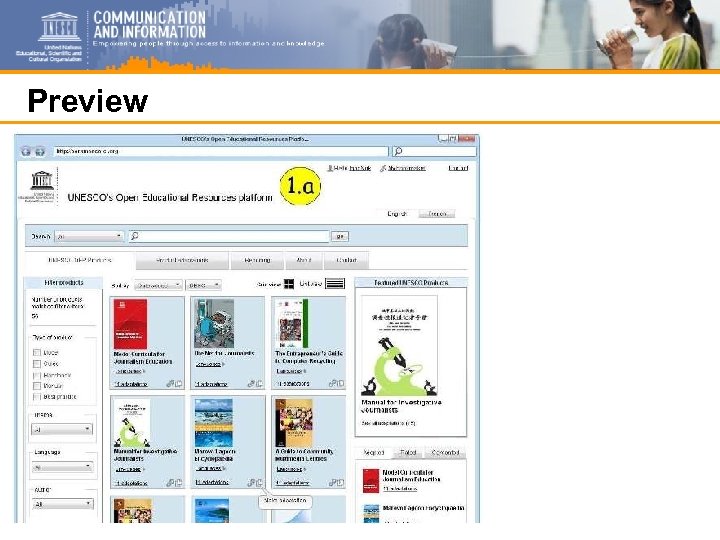Open the Theme filter dropdown

pyautogui.click(x=62, y=429)
